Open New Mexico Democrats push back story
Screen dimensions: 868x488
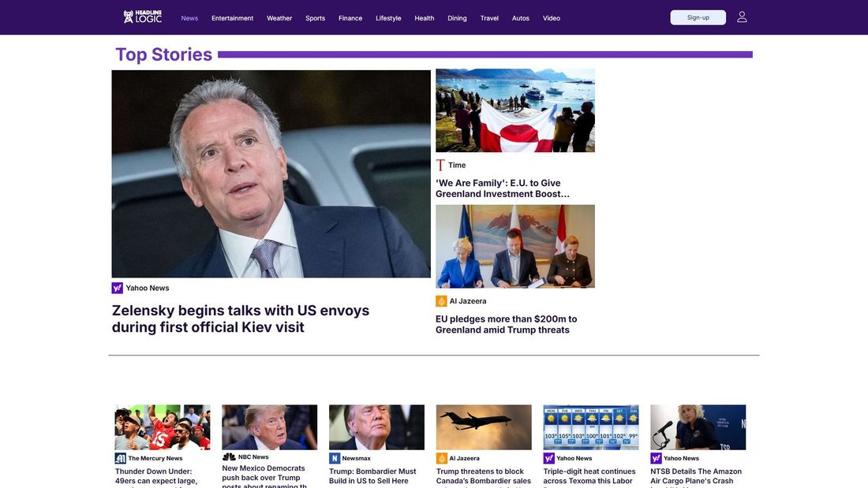[264, 477]
